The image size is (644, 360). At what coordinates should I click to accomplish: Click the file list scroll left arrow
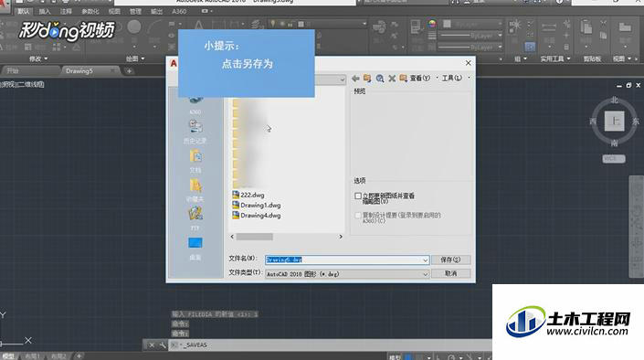[x=232, y=237]
